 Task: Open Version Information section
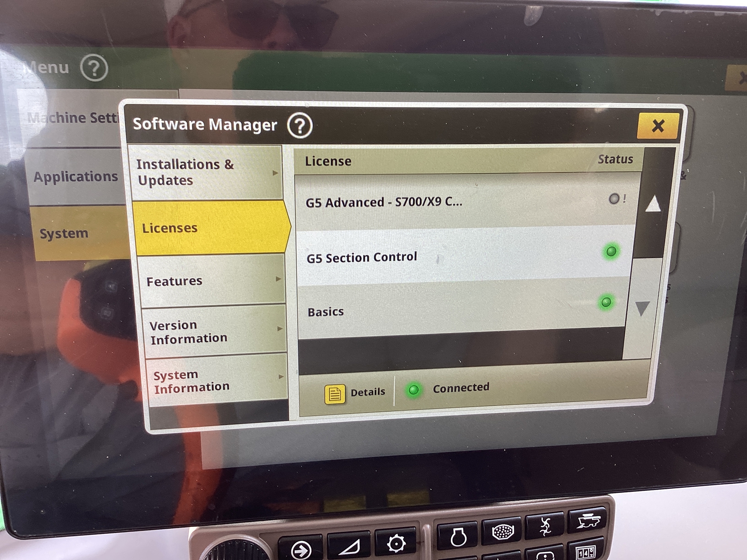[215, 331]
